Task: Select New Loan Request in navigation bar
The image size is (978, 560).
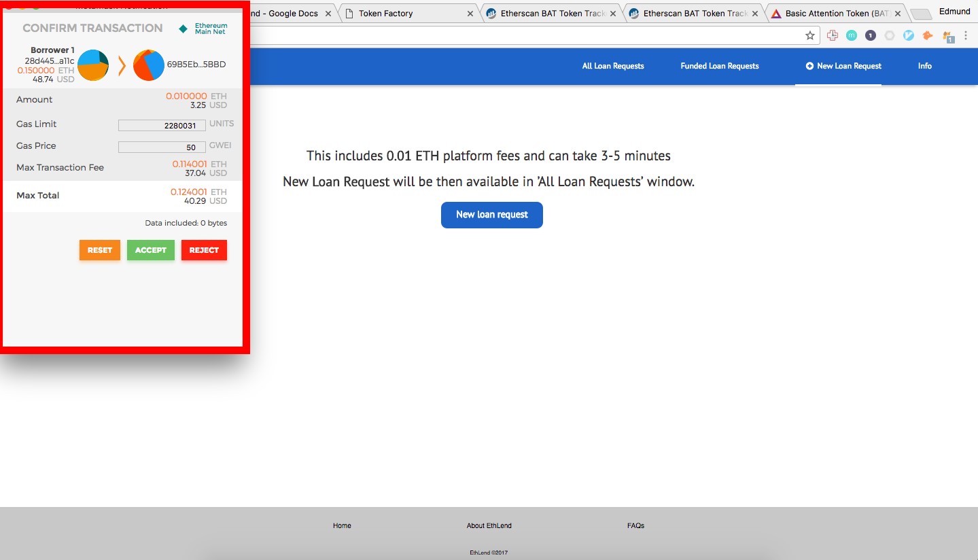Action: pos(843,66)
